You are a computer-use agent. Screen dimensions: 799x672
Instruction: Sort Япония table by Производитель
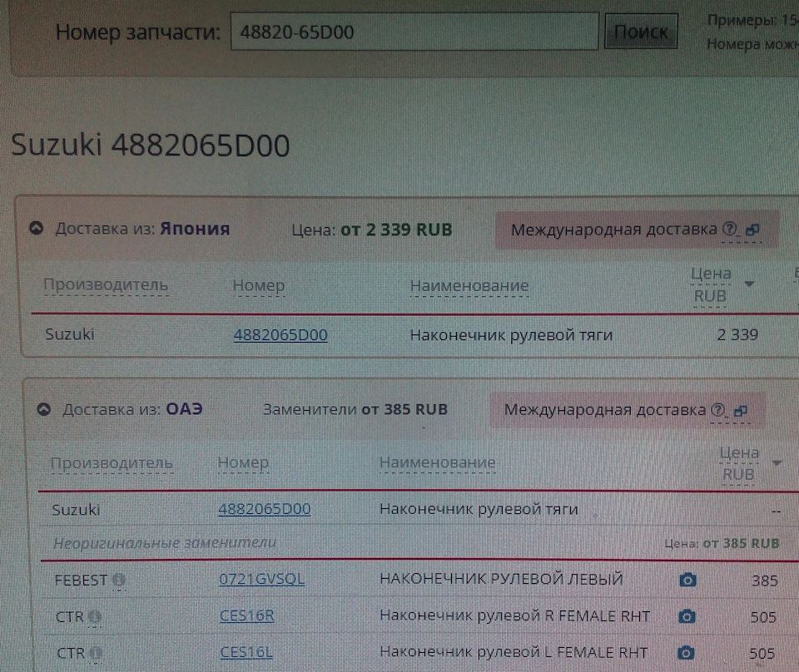click(106, 285)
